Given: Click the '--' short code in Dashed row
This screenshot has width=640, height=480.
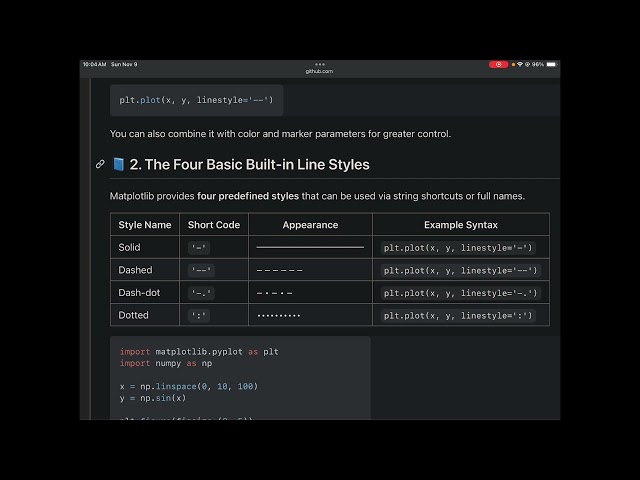Looking at the screenshot, I should pyautogui.click(x=201, y=270).
